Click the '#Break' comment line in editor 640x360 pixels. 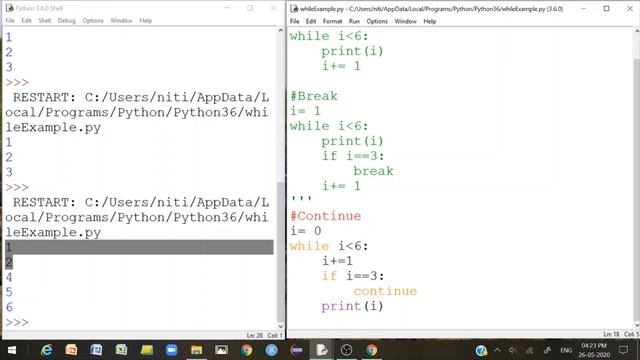click(x=314, y=96)
